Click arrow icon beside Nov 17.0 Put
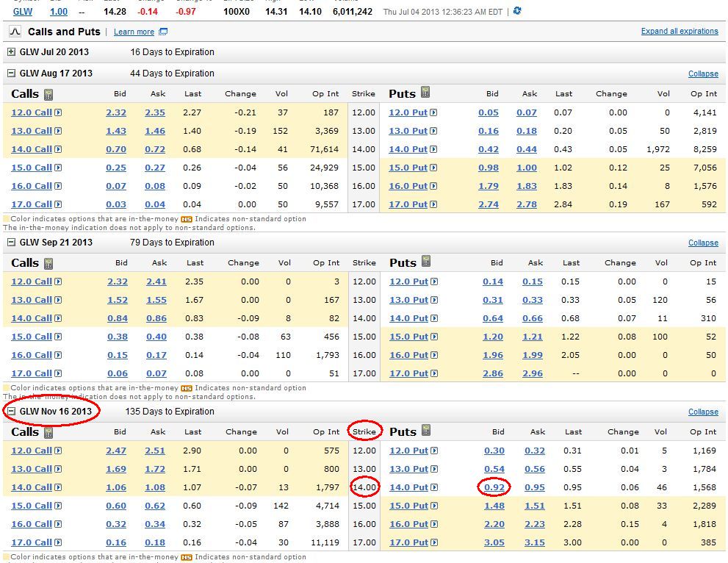 [x=434, y=542]
